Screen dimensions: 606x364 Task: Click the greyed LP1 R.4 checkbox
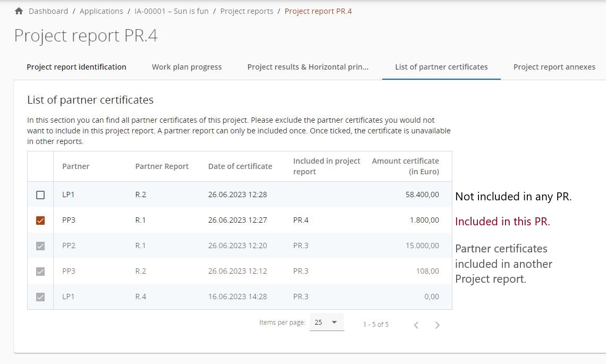coord(40,297)
